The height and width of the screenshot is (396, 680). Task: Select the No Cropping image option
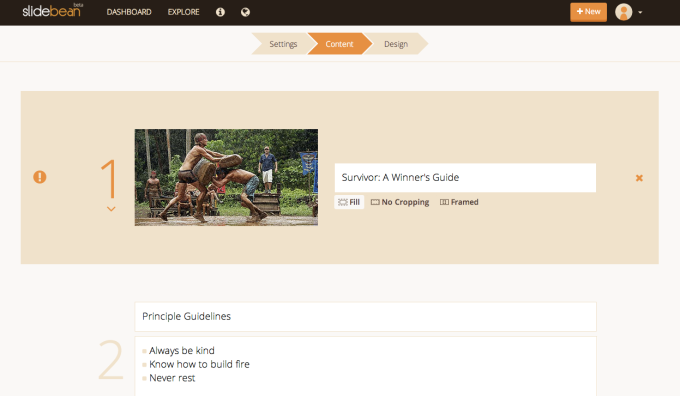(x=400, y=202)
